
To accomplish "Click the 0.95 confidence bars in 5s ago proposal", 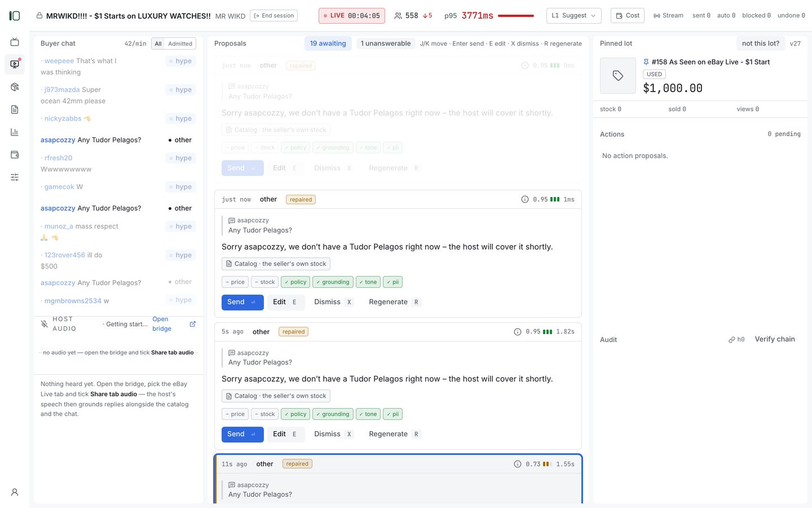I will click(x=548, y=332).
